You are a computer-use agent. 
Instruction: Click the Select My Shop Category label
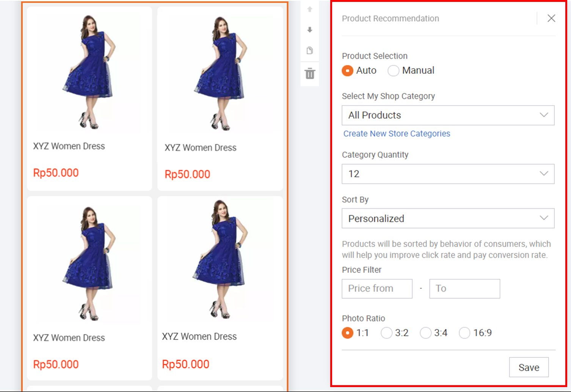pos(388,96)
